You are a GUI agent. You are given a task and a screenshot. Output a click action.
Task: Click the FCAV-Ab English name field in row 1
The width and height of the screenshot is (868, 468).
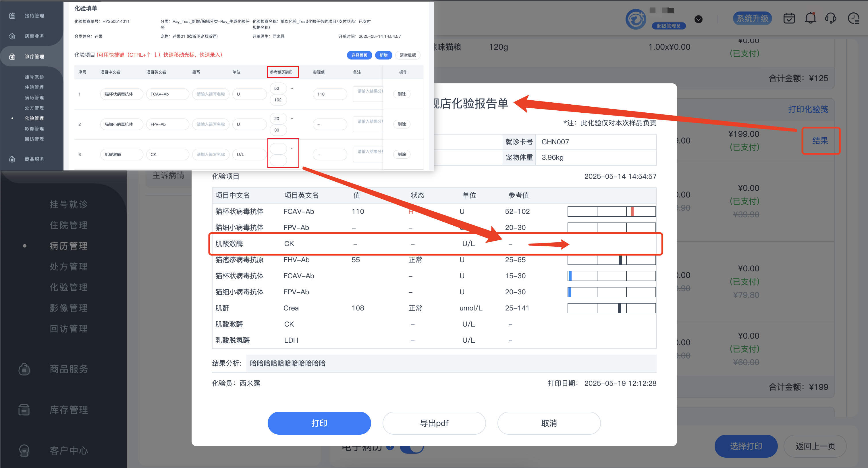click(167, 94)
